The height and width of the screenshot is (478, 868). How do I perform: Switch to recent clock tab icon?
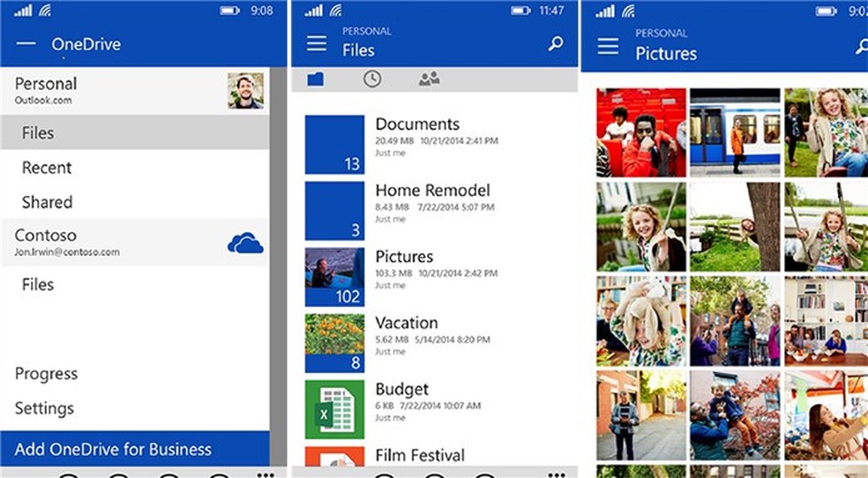point(372,79)
